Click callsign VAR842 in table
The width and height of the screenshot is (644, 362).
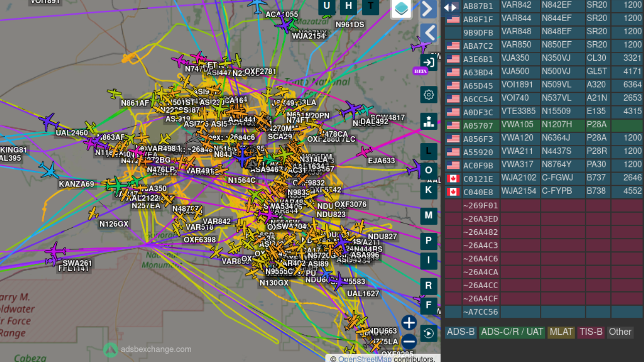(516, 6)
